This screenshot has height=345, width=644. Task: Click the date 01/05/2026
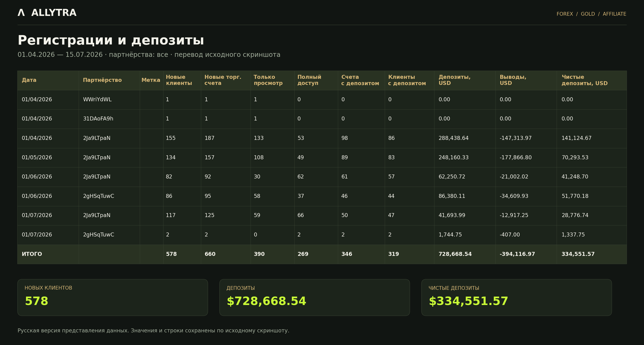pyautogui.click(x=37, y=157)
